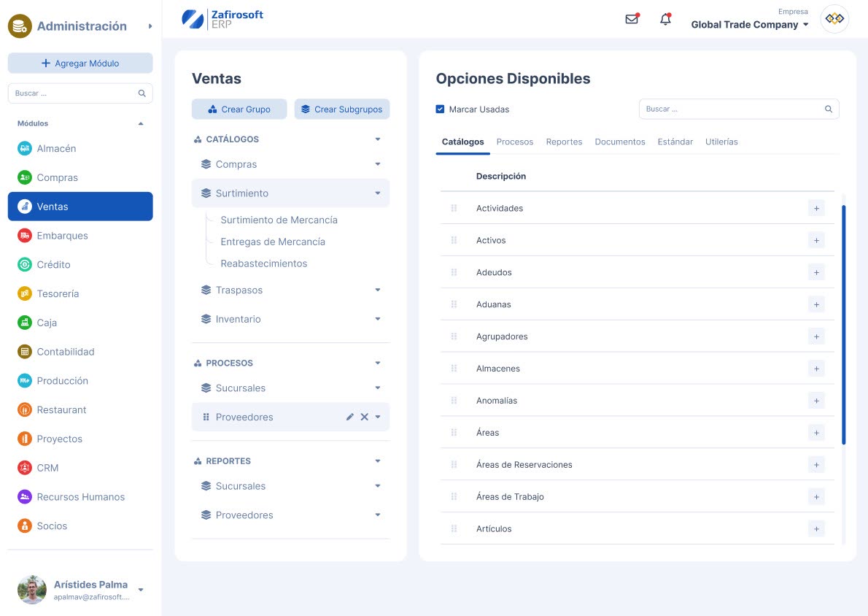Click Arístides Palma profile photo
Screen dimensions: 868x616
coord(32,590)
